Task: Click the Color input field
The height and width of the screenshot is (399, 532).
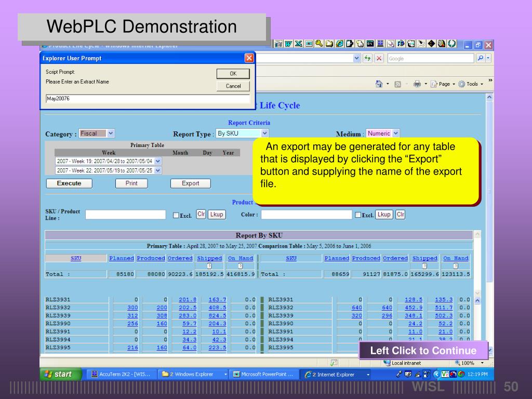Action: click(307, 215)
